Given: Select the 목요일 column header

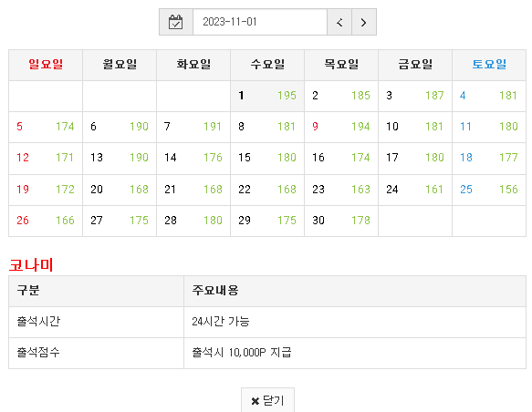Looking at the screenshot, I should pyautogui.click(x=341, y=65).
